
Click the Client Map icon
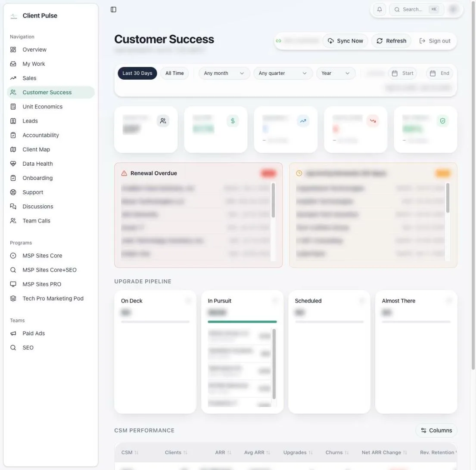pyautogui.click(x=13, y=149)
